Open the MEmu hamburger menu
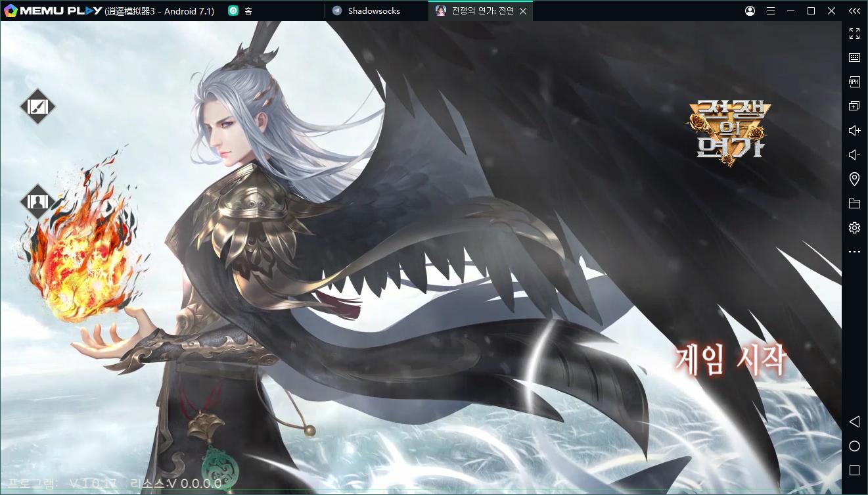Viewport: 868px width, 495px height. (771, 11)
